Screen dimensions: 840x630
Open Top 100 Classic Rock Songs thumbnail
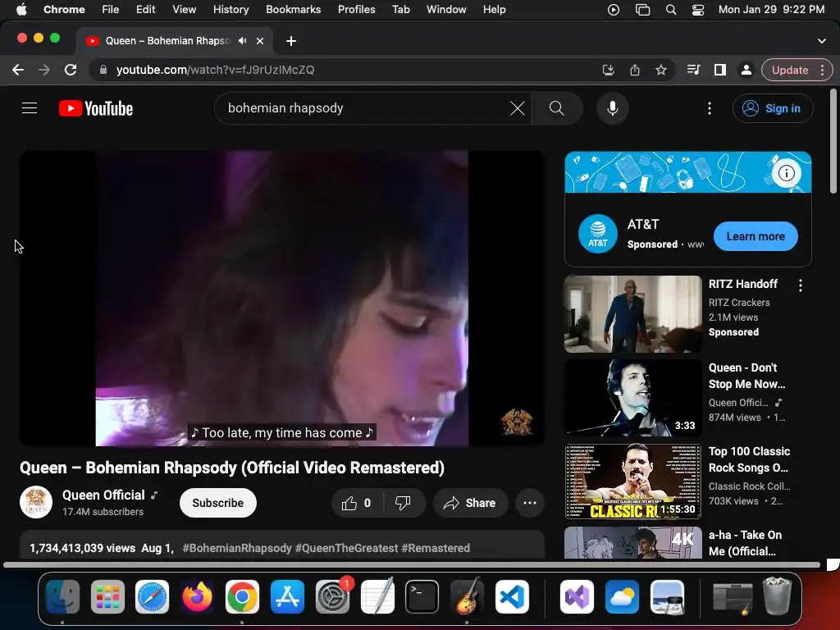[x=632, y=481]
